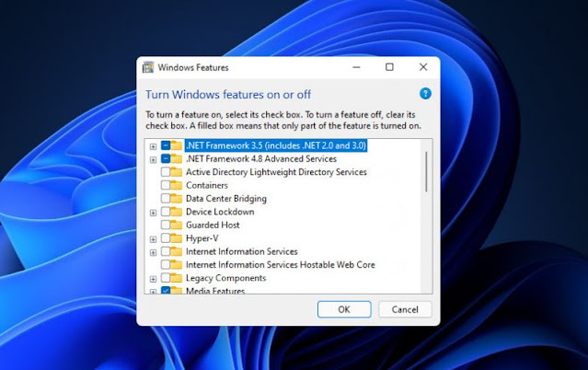The image size is (588, 370).
Task: Select the 'Hyper-V' row label
Action: pyautogui.click(x=202, y=238)
